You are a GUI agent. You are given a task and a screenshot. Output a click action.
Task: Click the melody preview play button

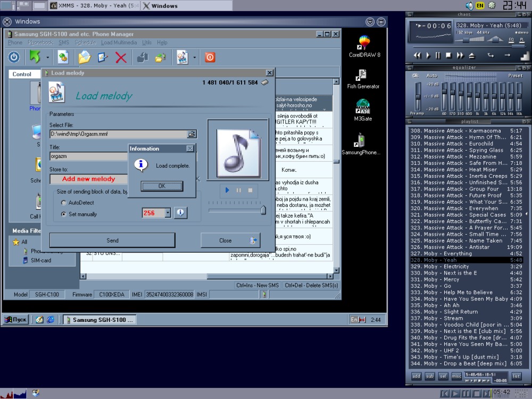pos(227,190)
